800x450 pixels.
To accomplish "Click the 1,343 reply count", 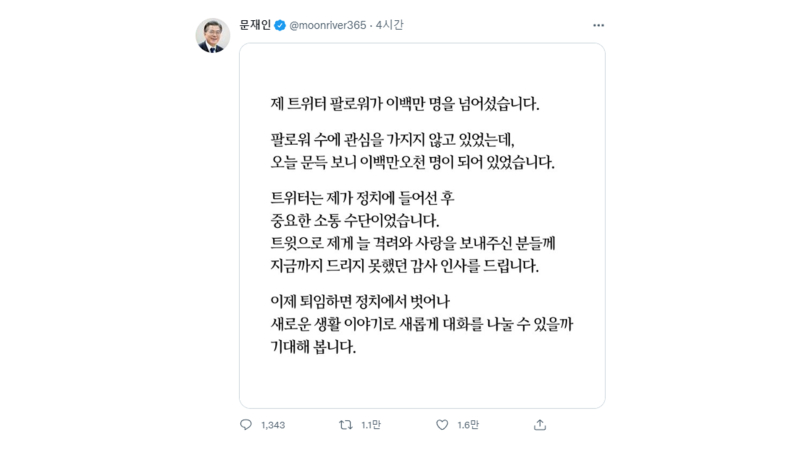I will 273,425.
